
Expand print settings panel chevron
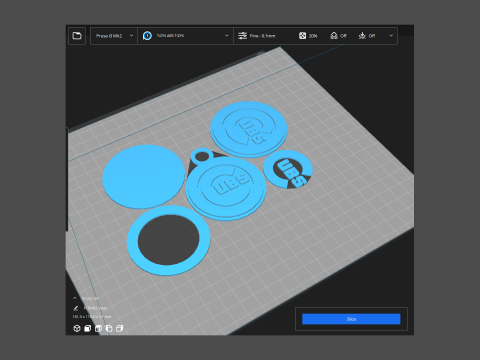391,36
